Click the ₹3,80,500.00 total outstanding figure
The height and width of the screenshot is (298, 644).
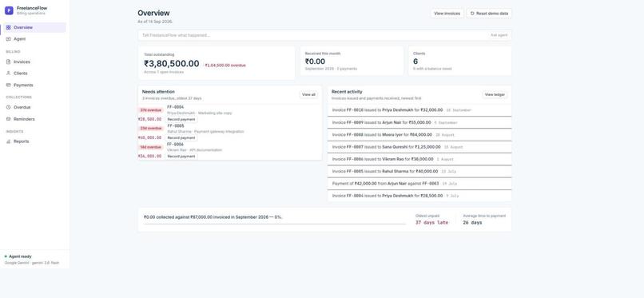[172, 64]
